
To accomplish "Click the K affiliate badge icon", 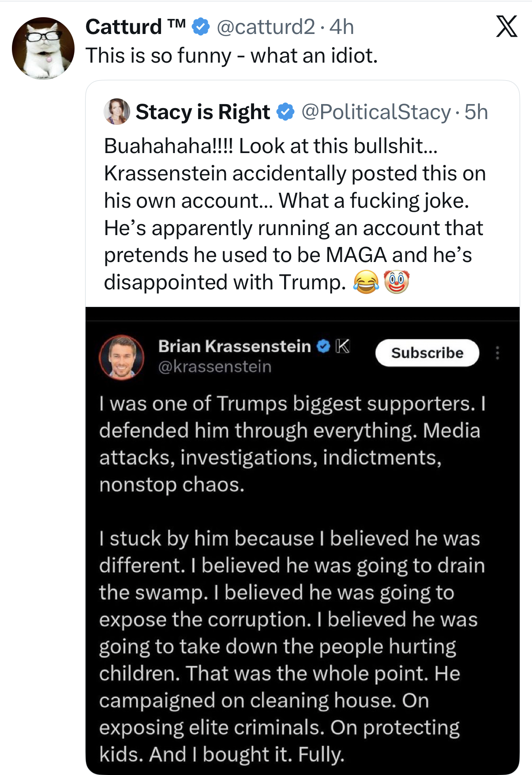I will coord(342,346).
